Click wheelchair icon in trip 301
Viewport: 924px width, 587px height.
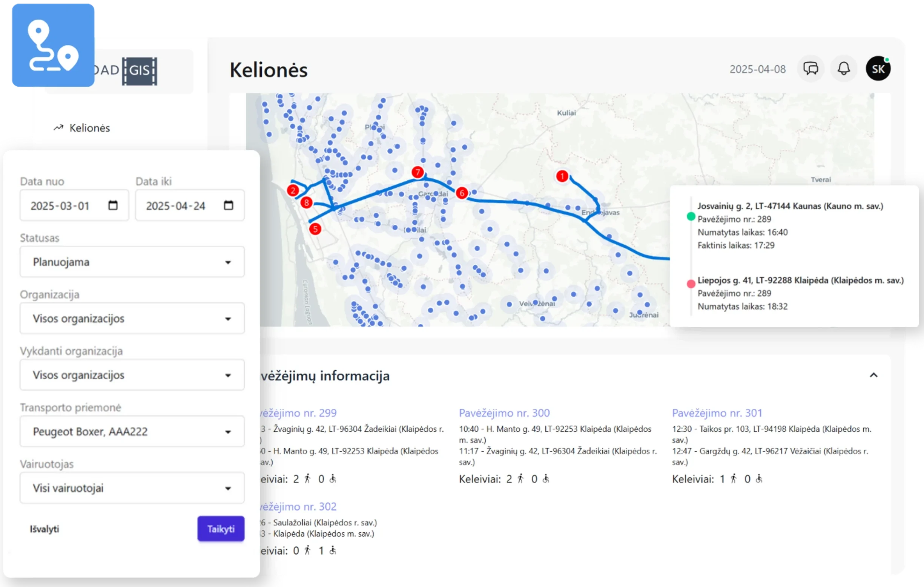(758, 479)
